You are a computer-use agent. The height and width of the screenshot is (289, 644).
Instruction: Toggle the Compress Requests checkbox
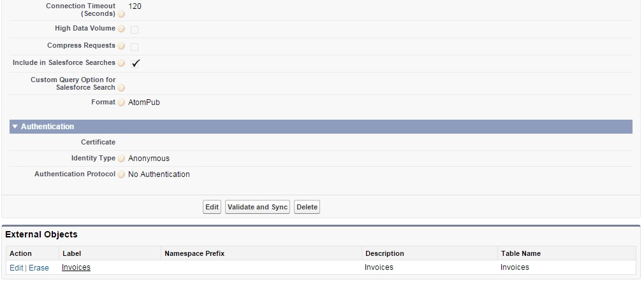[x=135, y=46]
